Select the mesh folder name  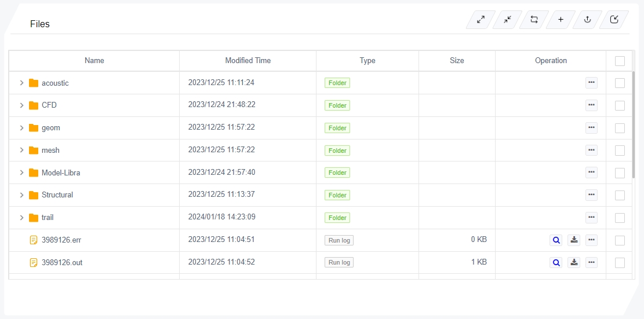click(50, 151)
